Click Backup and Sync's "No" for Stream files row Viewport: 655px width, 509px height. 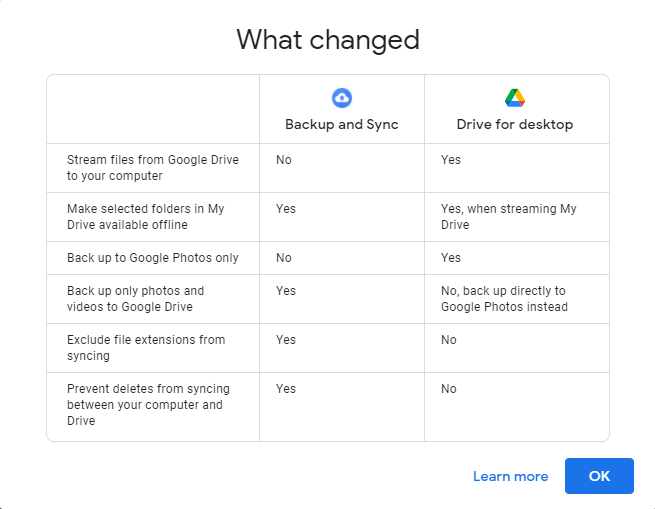[284, 160]
